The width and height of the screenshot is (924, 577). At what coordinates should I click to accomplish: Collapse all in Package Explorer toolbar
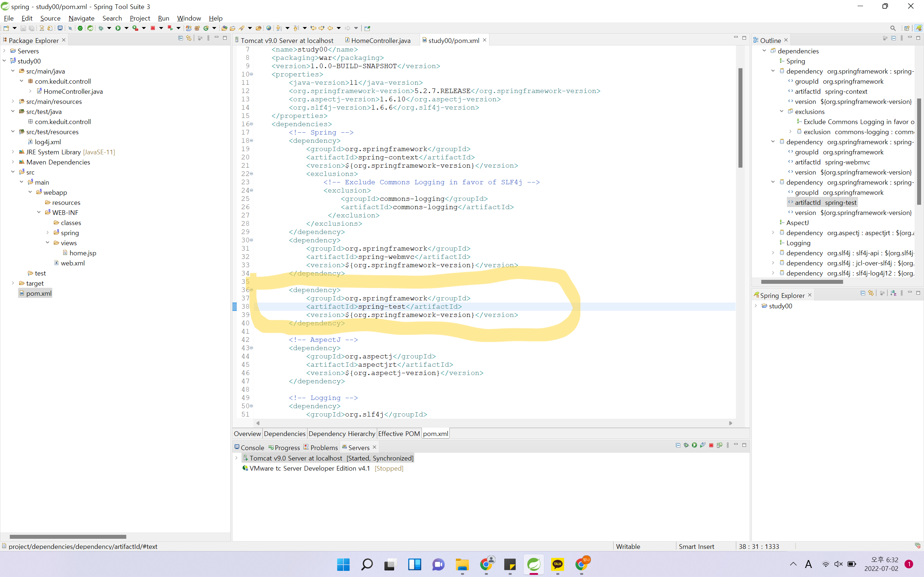180,38
